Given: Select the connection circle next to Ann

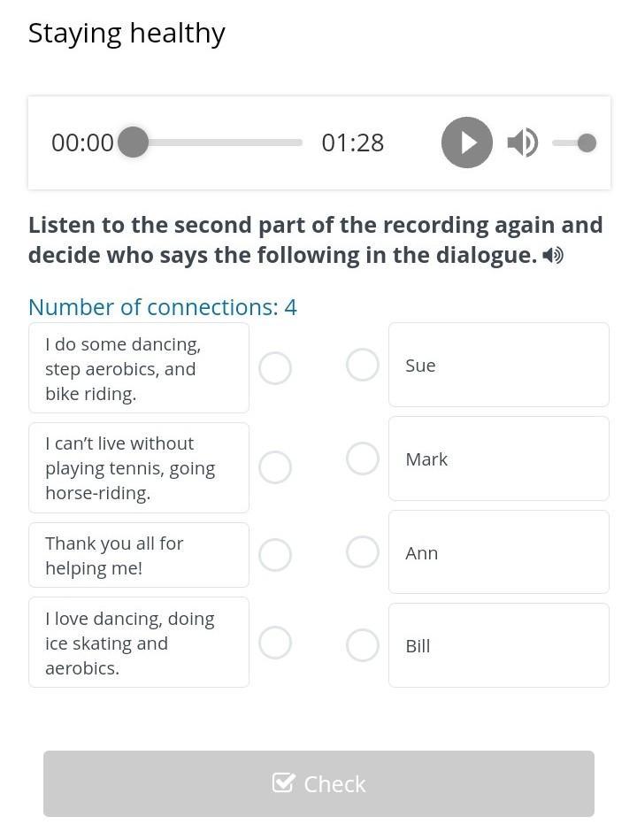Looking at the screenshot, I should (363, 551).
